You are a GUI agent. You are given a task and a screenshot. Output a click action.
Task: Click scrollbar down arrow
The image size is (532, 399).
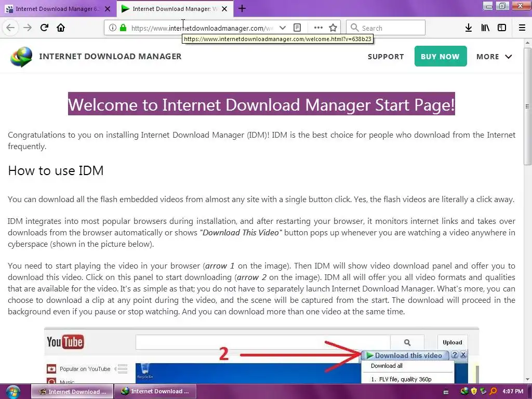tap(527, 379)
